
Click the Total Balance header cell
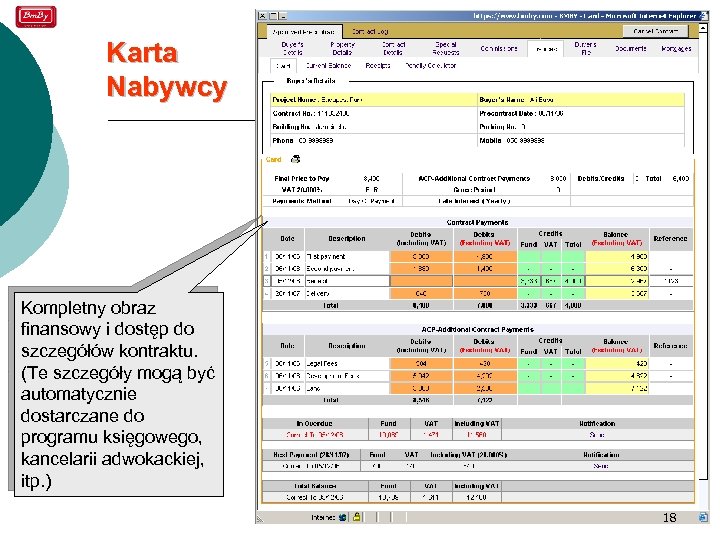tap(315, 486)
